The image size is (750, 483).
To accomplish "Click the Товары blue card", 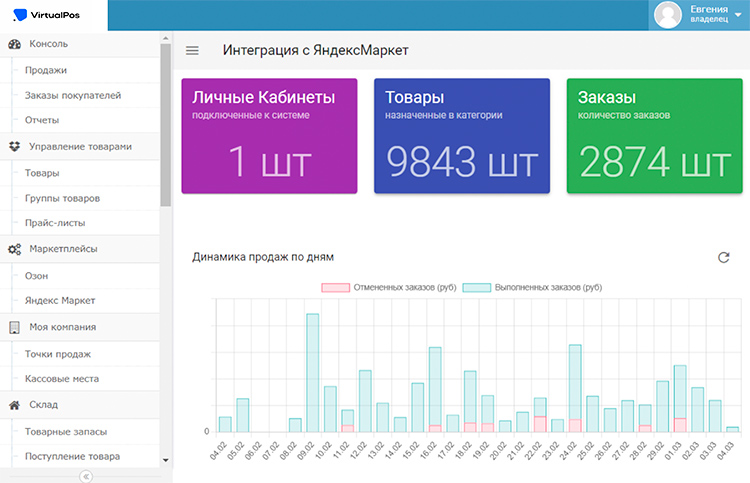I will [462, 136].
